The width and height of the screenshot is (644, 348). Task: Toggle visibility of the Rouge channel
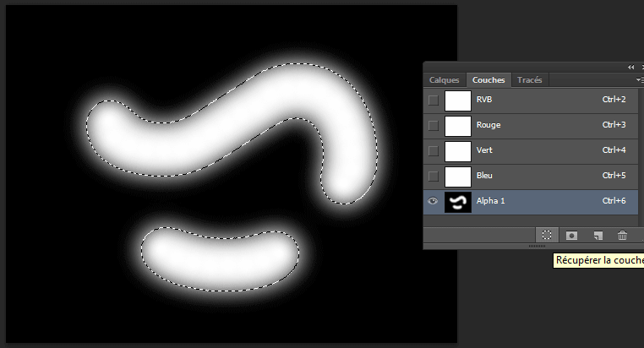(x=433, y=126)
